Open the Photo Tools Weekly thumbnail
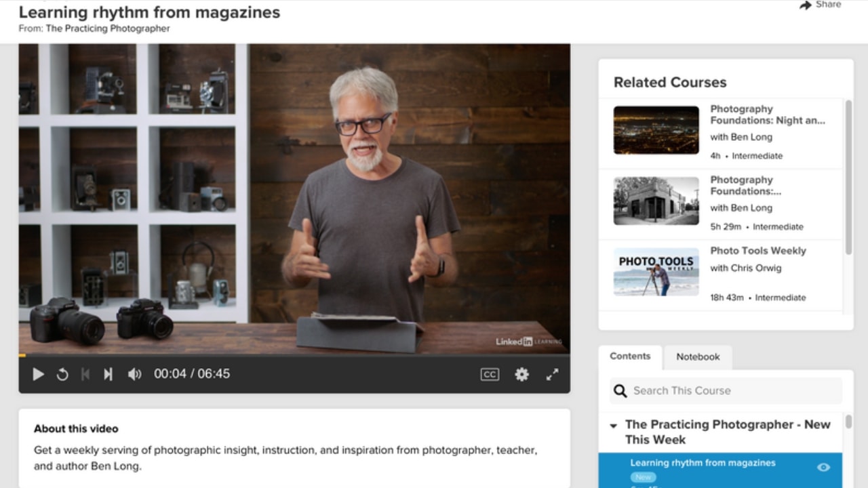The image size is (868, 488). pyautogui.click(x=656, y=272)
